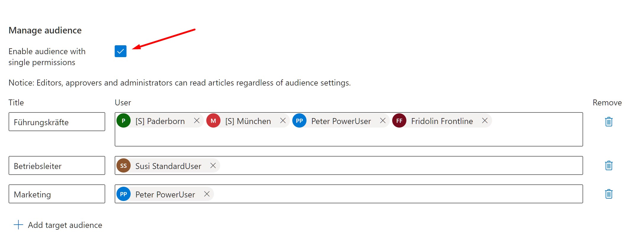Image resolution: width=644 pixels, height=235 pixels.
Task: Click the User column header
Action: point(123,103)
